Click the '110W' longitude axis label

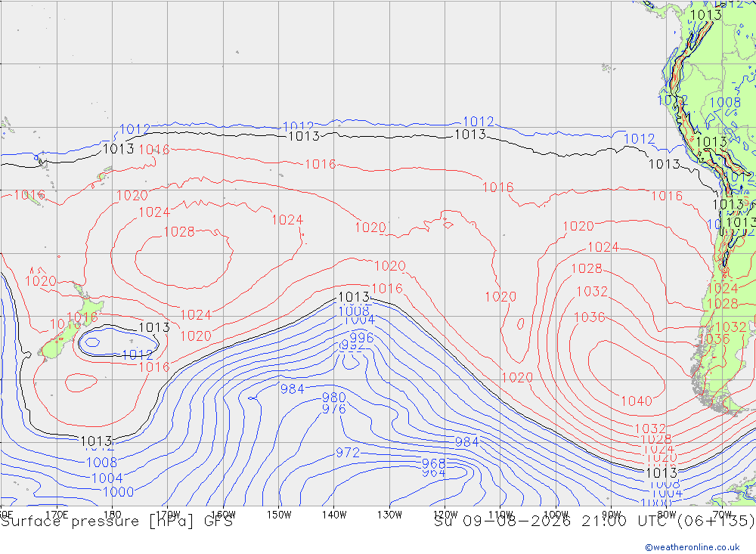pyautogui.click(x=500, y=515)
